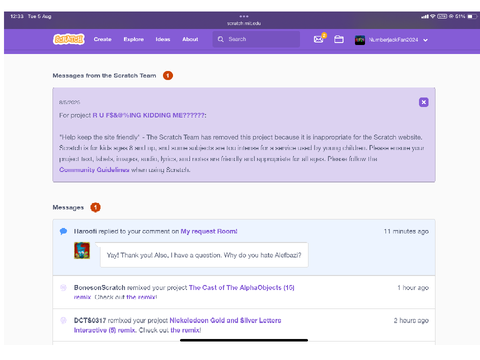Expand the account dropdown arrow

pyautogui.click(x=425, y=40)
